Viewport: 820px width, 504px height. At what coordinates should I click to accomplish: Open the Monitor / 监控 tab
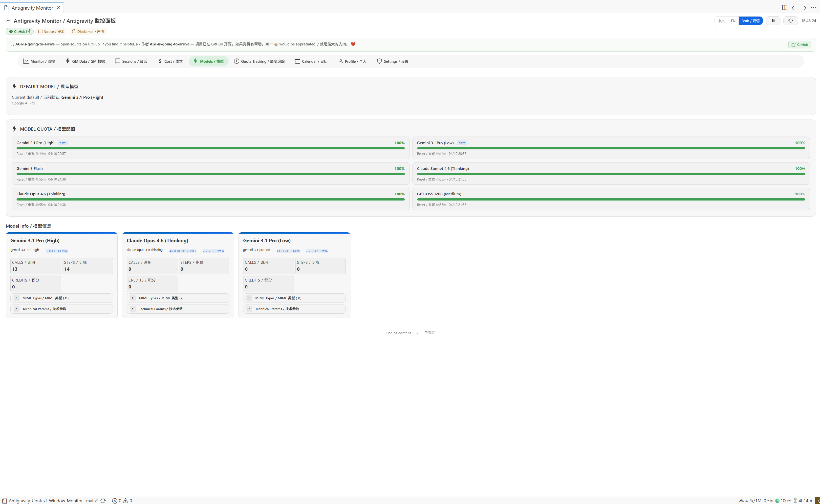coord(39,61)
